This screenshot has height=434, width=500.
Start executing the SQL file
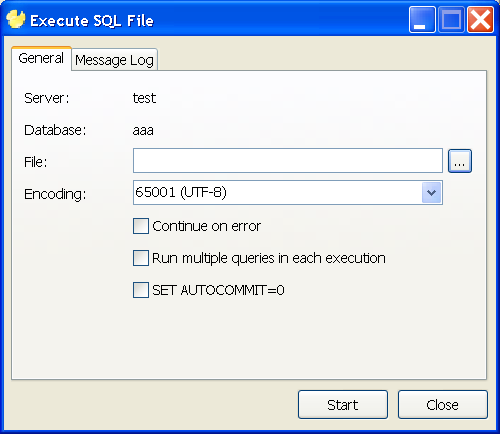[x=343, y=405]
